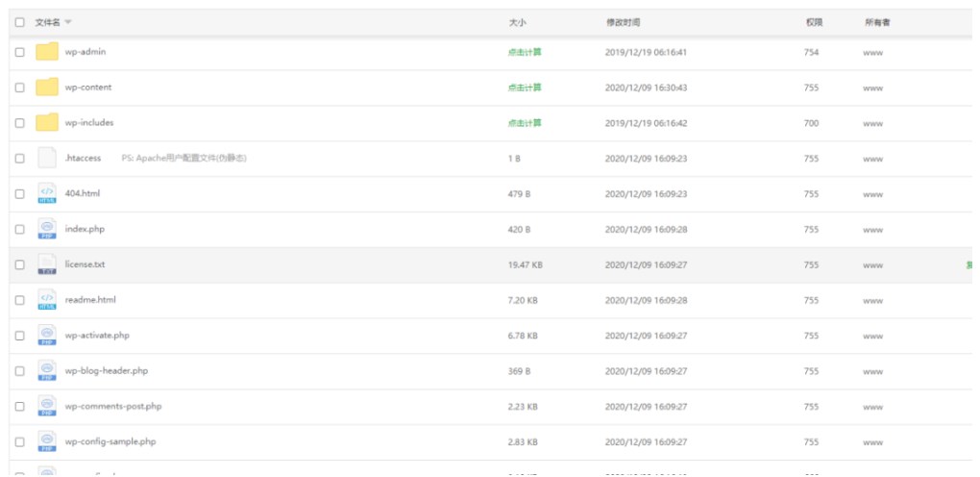Click the sort arrow next to 文件名
This screenshot has width=980, height=477.
[68, 21]
